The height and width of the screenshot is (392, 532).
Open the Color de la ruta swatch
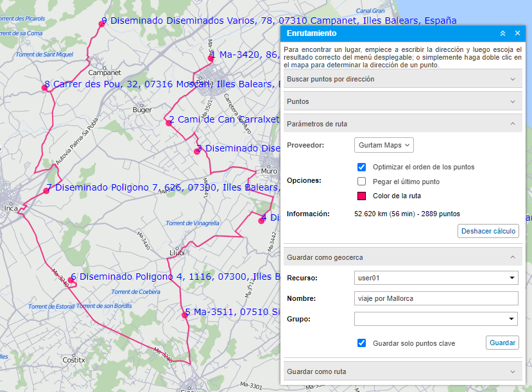tap(362, 196)
